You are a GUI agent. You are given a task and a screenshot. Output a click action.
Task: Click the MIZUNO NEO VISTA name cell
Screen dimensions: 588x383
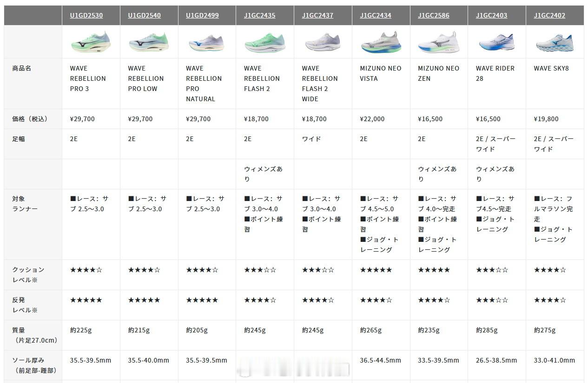(381, 84)
